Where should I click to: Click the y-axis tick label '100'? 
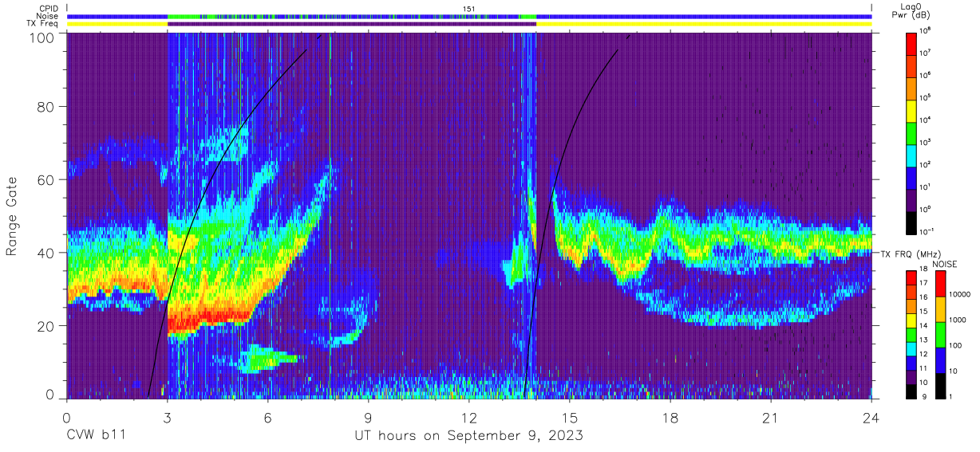[41, 37]
